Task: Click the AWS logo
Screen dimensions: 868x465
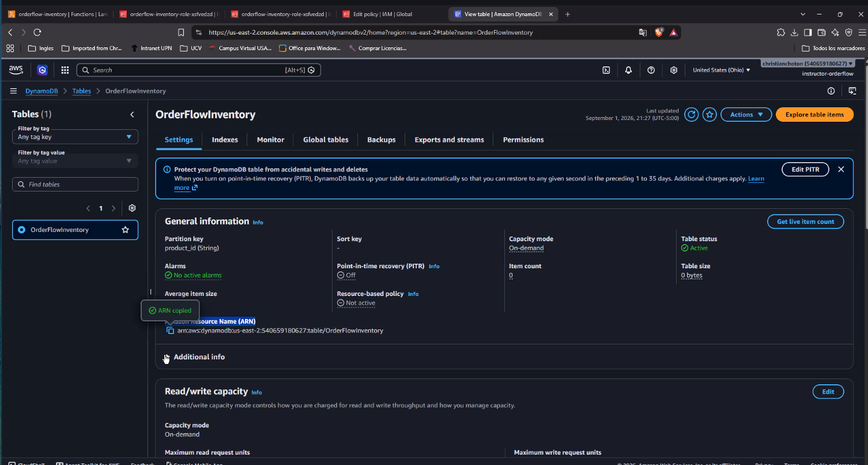Action: 16,70
